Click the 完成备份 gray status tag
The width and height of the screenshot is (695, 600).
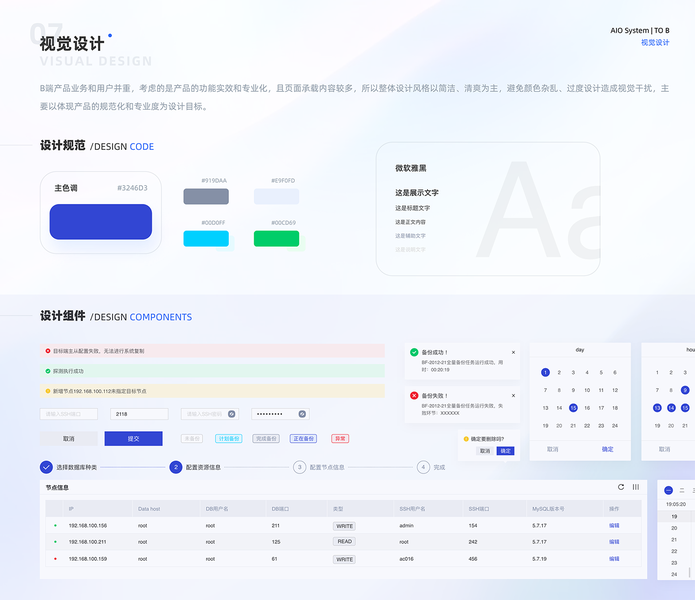266,439
